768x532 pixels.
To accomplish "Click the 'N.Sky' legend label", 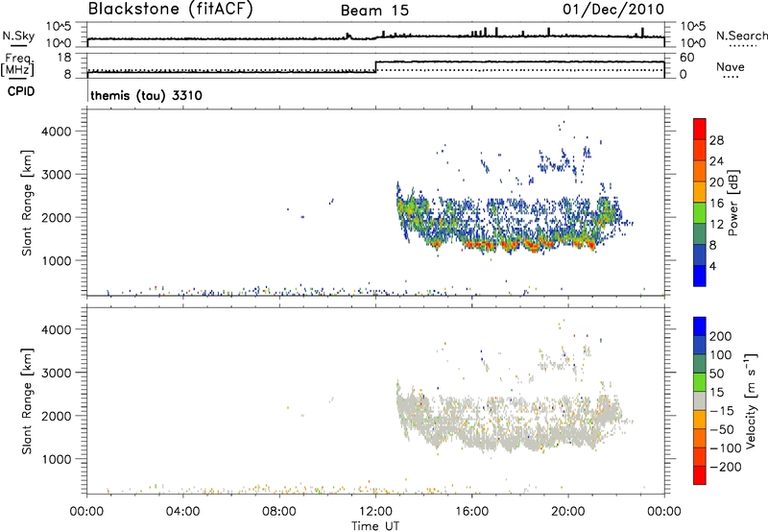I will pos(18,36).
